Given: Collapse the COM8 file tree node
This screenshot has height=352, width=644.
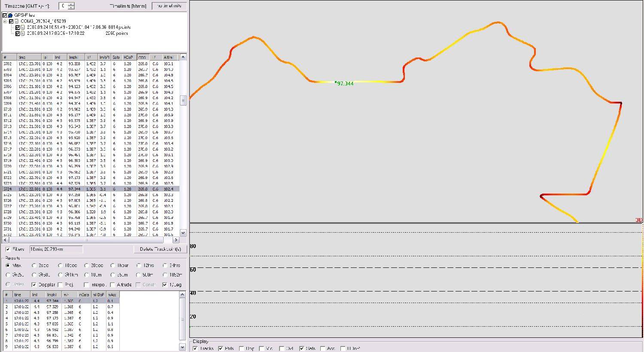Looking at the screenshot, I should pyautogui.click(x=5, y=21).
